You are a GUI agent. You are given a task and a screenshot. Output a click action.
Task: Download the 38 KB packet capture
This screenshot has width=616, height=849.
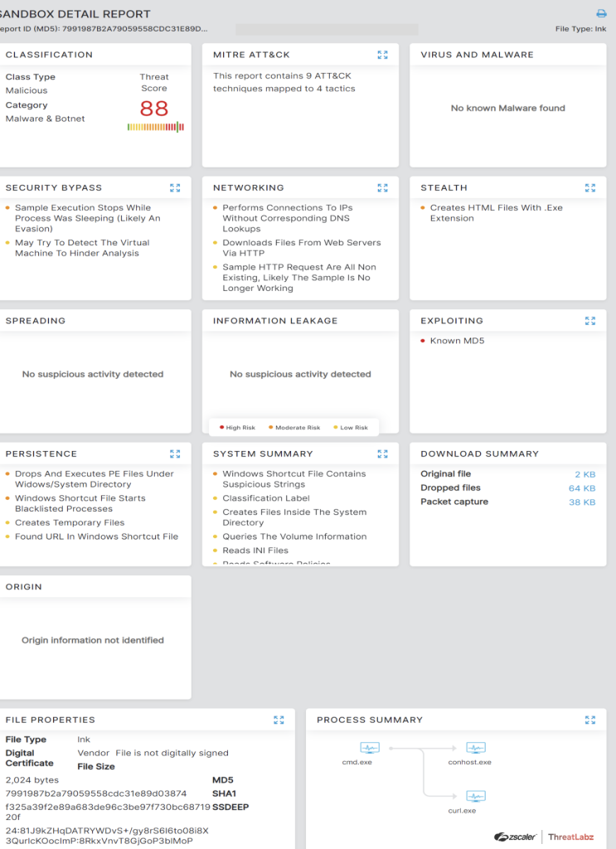pyautogui.click(x=582, y=502)
